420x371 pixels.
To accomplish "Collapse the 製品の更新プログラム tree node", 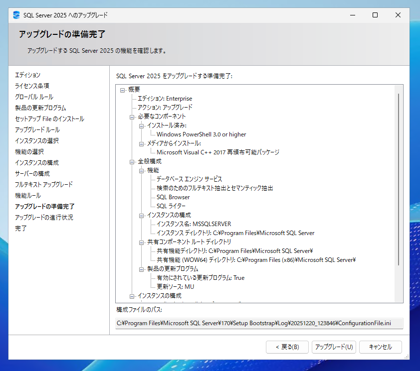I will pos(141,269).
